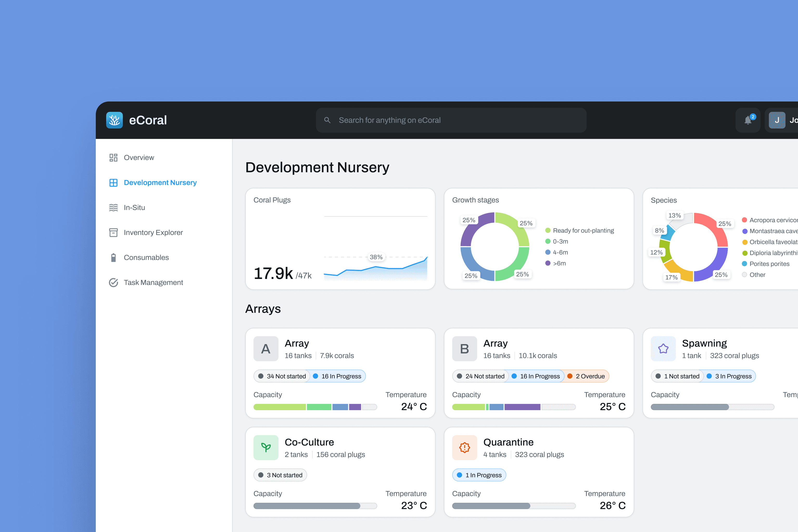Open Task Management menu item
Screen dimensions: 798x532
(x=153, y=283)
